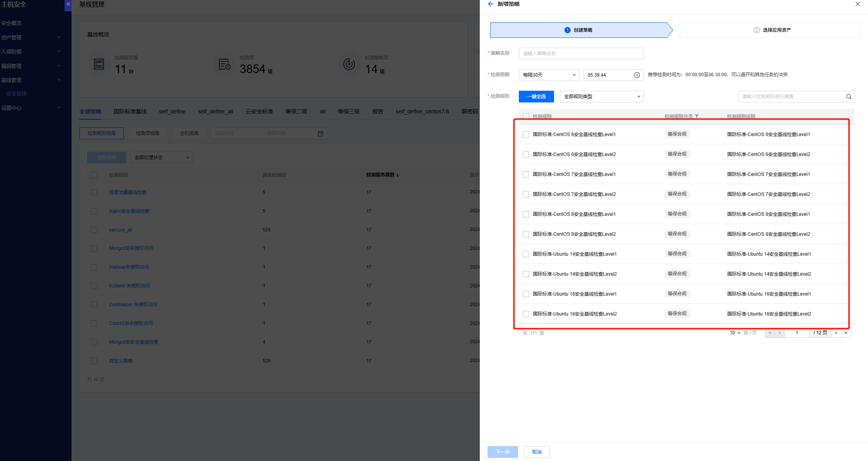Viewport: 868px width, 461px height.
Task: Click the 取消 button
Action: pyautogui.click(x=536, y=452)
